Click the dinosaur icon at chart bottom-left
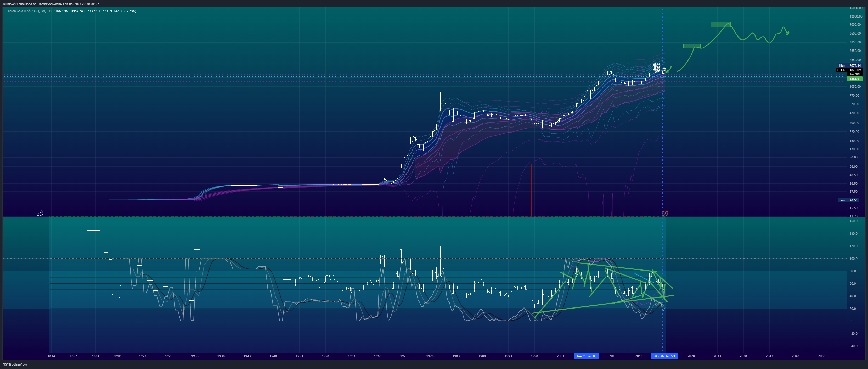868x369 pixels. 41,213
